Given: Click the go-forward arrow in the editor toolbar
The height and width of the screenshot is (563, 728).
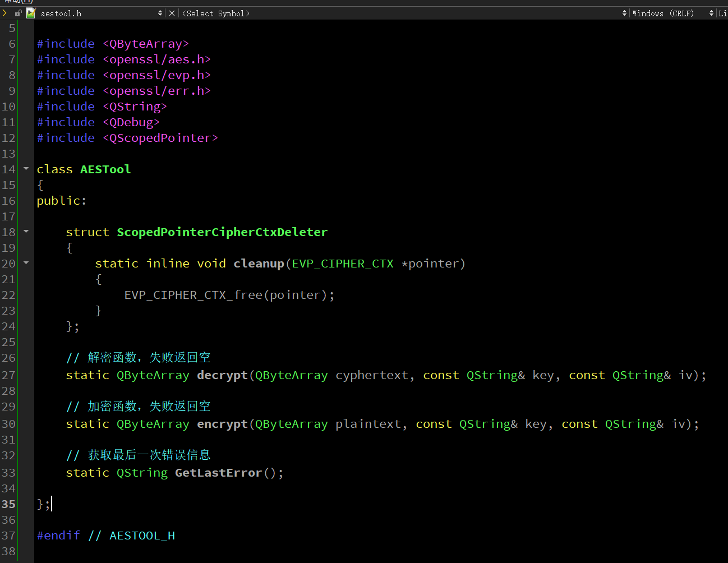Looking at the screenshot, I should 4,13.
